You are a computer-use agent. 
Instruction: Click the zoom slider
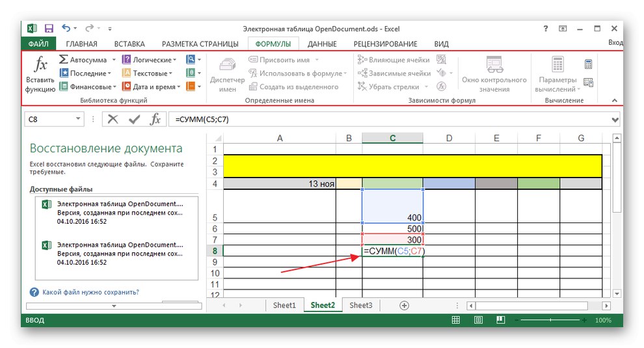click(x=550, y=320)
